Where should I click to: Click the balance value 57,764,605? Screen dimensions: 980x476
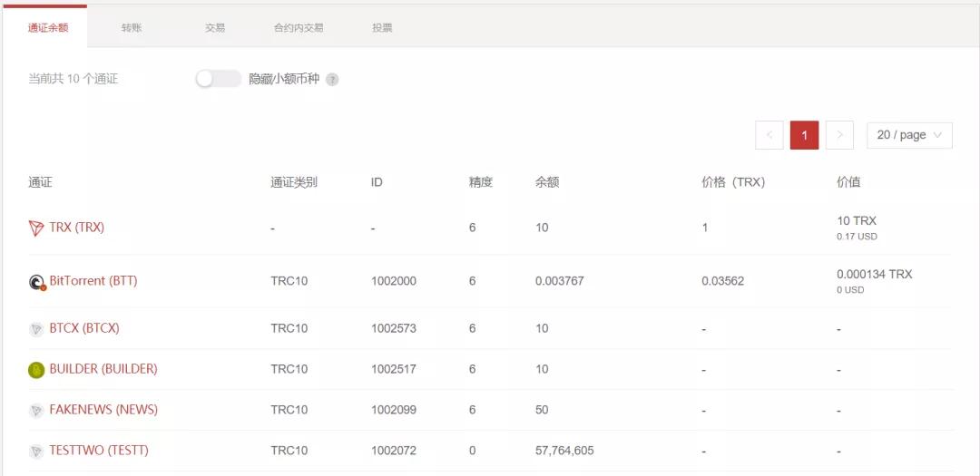coord(565,451)
